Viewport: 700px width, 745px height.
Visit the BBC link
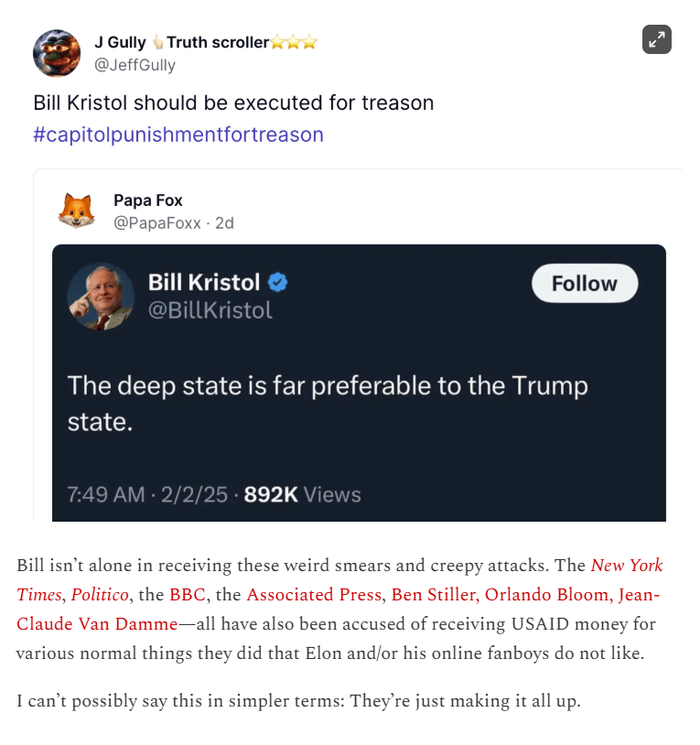click(189, 595)
